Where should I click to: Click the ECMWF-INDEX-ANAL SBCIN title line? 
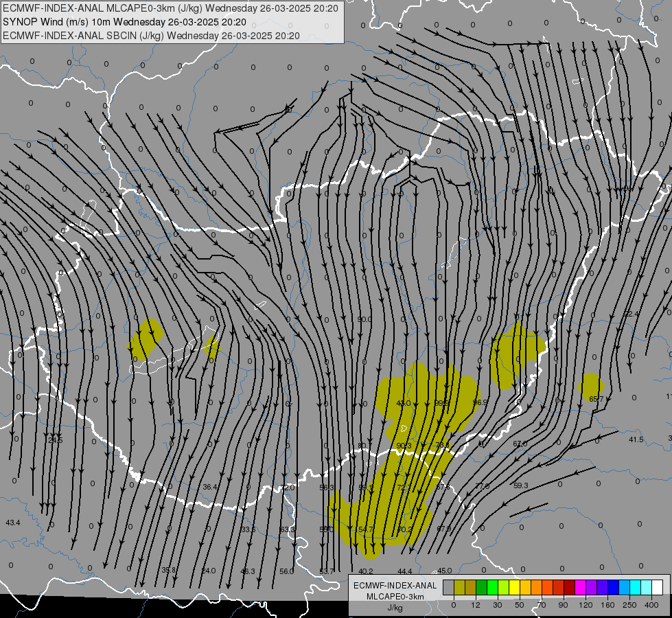[x=151, y=36]
